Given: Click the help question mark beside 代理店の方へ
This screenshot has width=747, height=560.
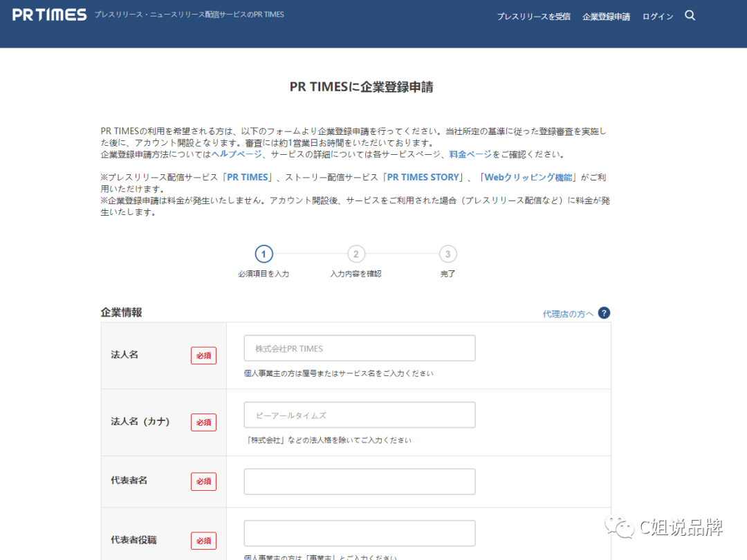Looking at the screenshot, I should [x=603, y=312].
